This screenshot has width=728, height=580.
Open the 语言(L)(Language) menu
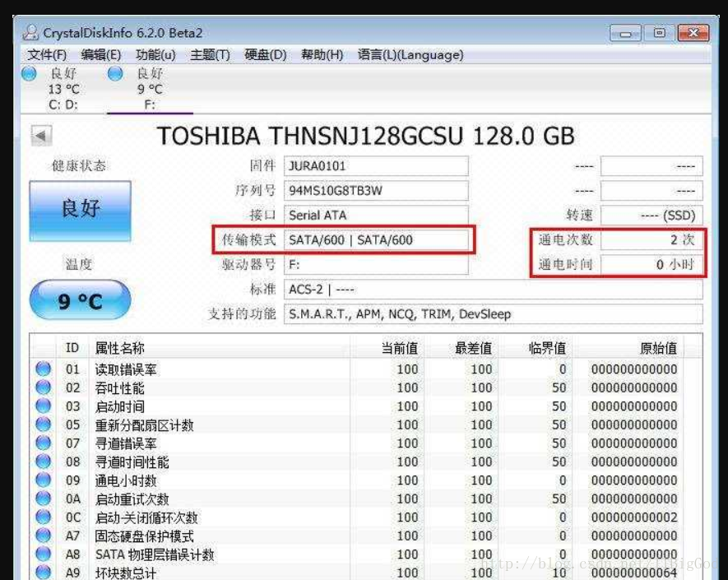(x=410, y=55)
